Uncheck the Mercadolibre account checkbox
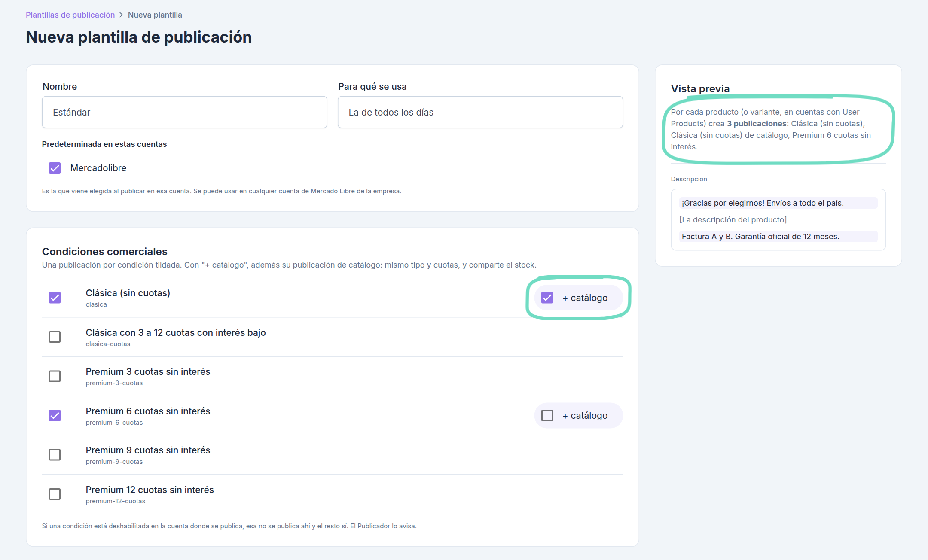Image resolution: width=928 pixels, height=560 pixels. coord(55,168)
